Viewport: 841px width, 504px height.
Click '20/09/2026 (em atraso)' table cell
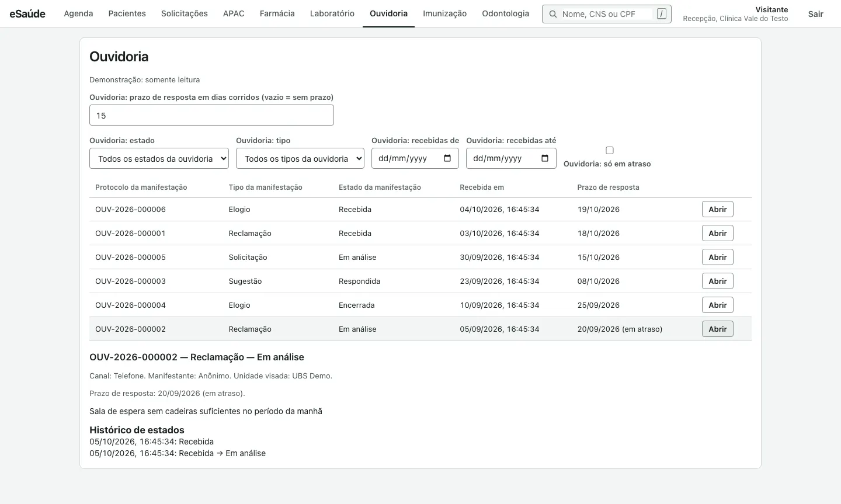tap(620, 329)
